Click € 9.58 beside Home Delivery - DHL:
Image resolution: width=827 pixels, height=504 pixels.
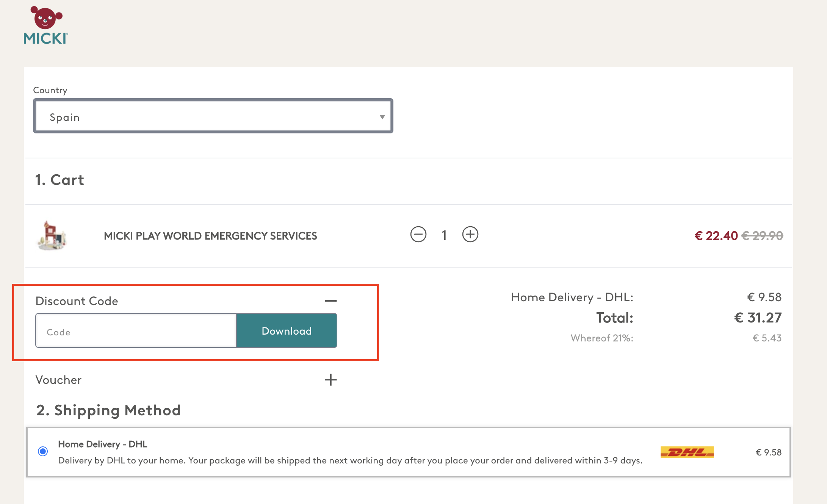tap(764, 297)
